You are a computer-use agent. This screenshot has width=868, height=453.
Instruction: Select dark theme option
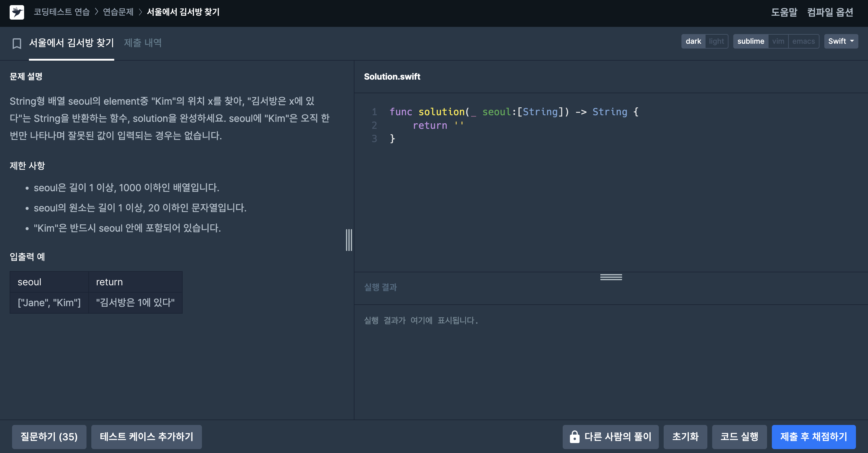[x=693, y=41]
